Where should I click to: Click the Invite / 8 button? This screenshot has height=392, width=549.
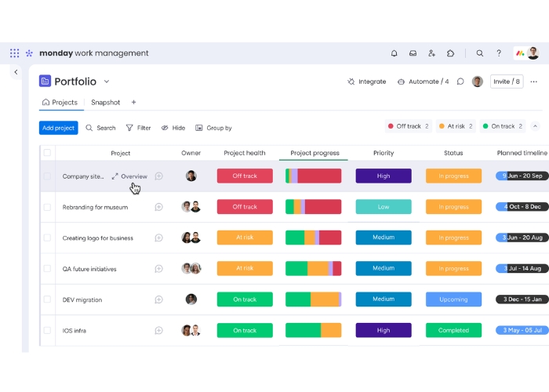[506, 82]
